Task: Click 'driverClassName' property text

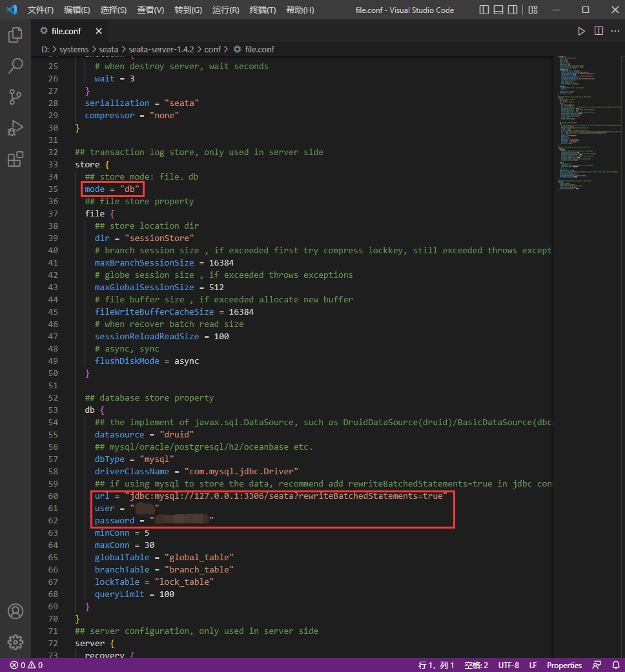Action: (x=132, y=472)
